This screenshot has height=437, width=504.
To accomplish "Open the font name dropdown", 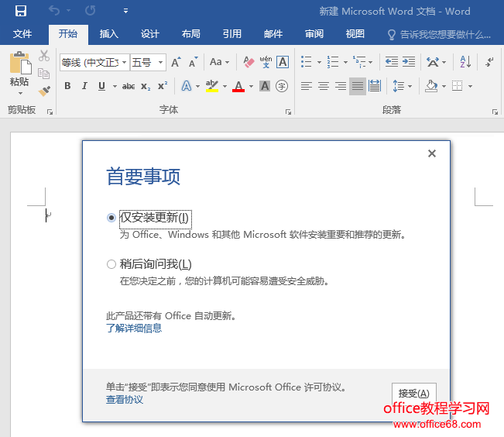I will pyautogui.click(x=122, y=62).
